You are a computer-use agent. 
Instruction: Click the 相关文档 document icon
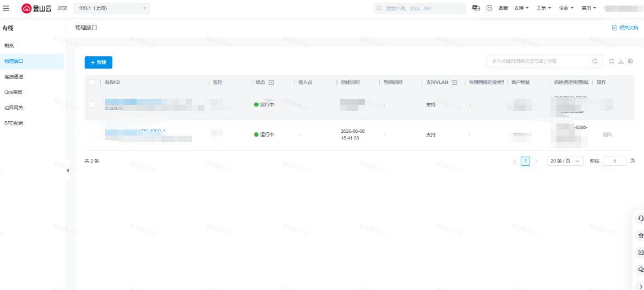614,28
